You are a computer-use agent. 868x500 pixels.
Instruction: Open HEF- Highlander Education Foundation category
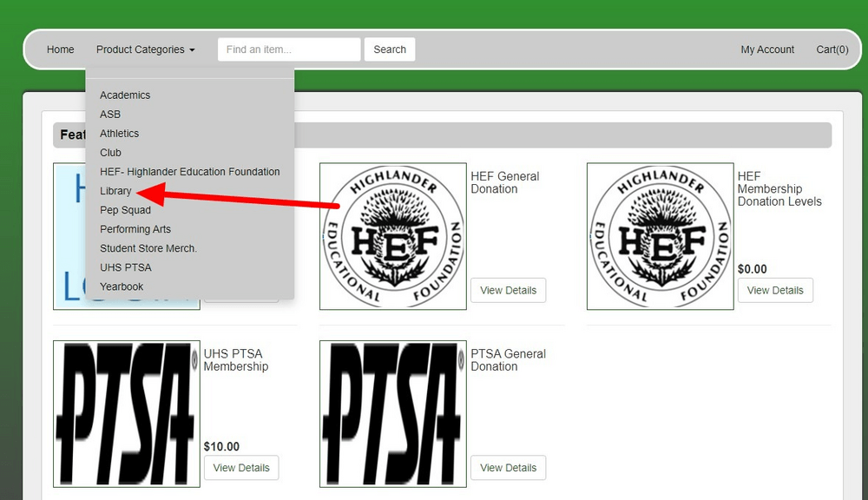(190, 172)
